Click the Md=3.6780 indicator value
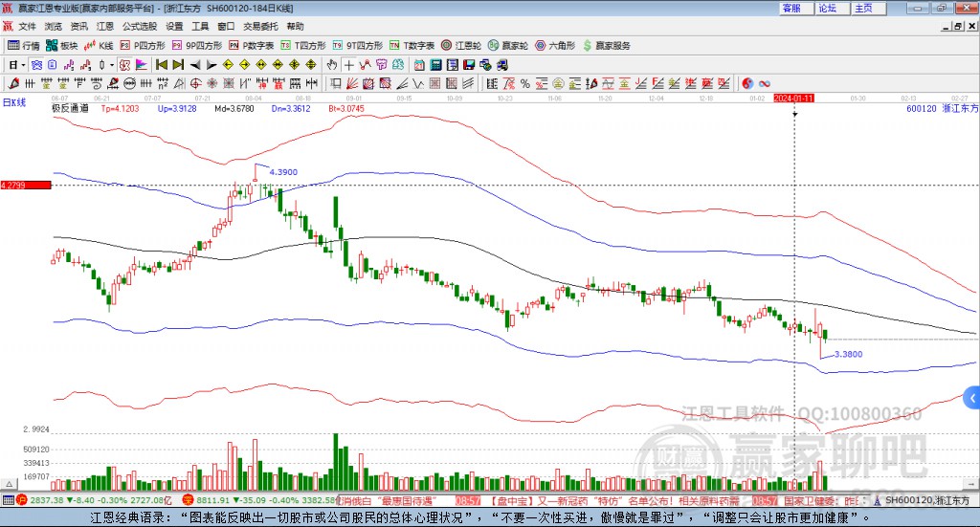Screen dimensions: 980x527 pyautogui.click(x=234, y=108)
